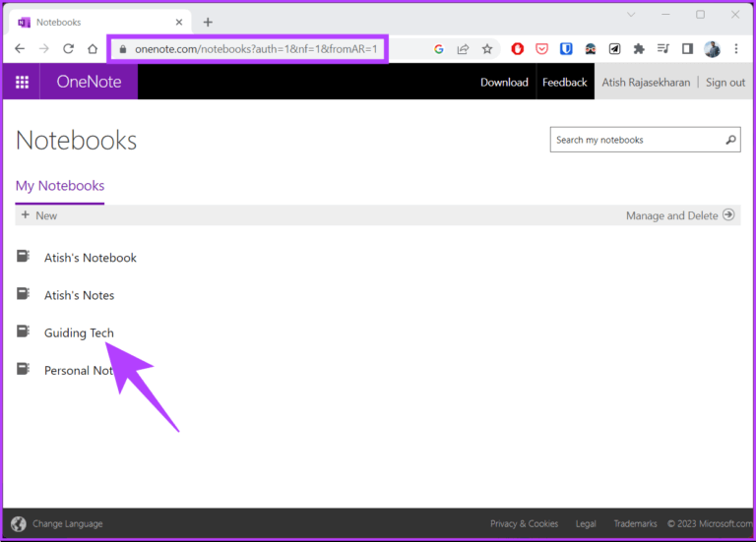Open the Chrome profile avatar
This screenshot has height=542, width=756.
[x=712, y=48]
